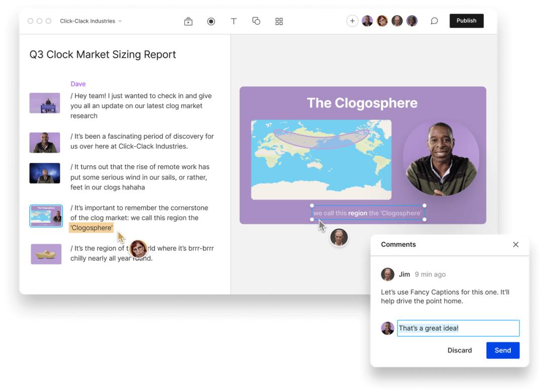Screen dimensions: 543x392
Task: Select the second scene thumbnail of smiling man
Action: (x=45, y=143)
